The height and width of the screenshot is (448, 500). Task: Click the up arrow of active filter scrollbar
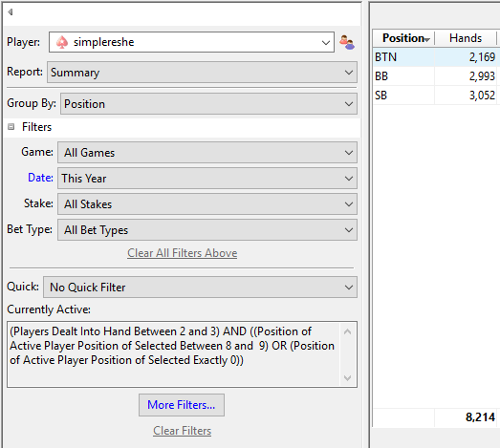coord(348,331)
